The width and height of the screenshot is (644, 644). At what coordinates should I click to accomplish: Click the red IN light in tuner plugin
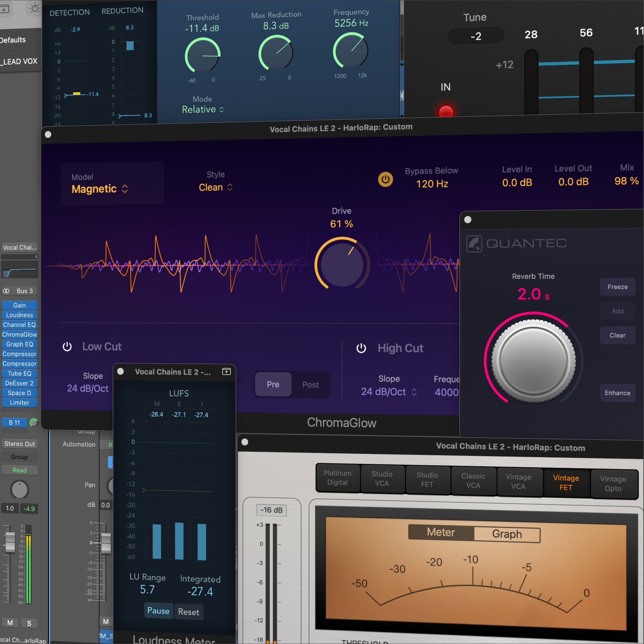click(446, 111)
